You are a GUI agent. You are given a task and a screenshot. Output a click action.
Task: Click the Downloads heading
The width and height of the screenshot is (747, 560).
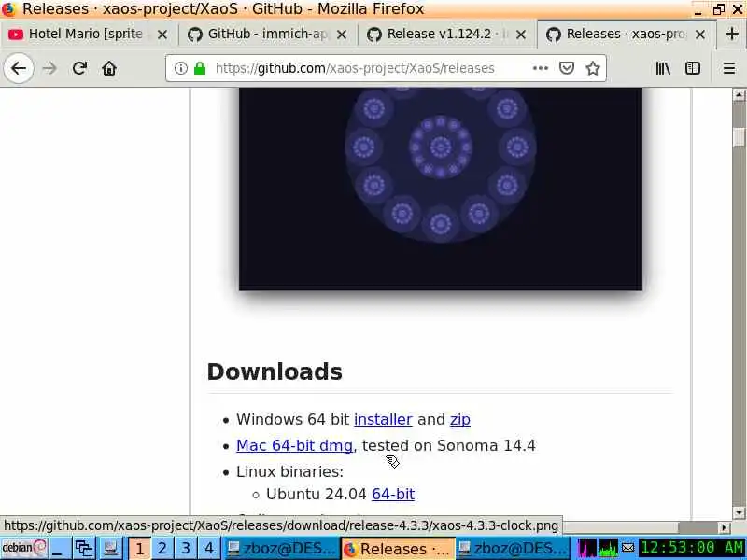point(275,371)
